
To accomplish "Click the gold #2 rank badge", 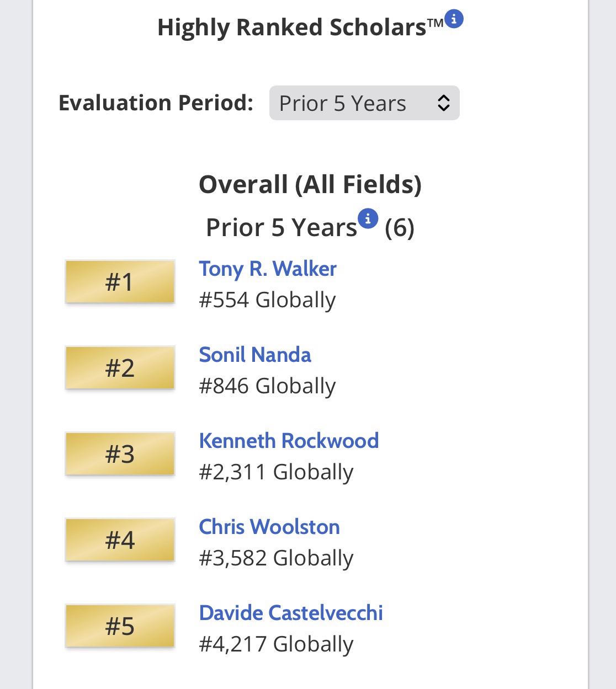I will point(120,368).
